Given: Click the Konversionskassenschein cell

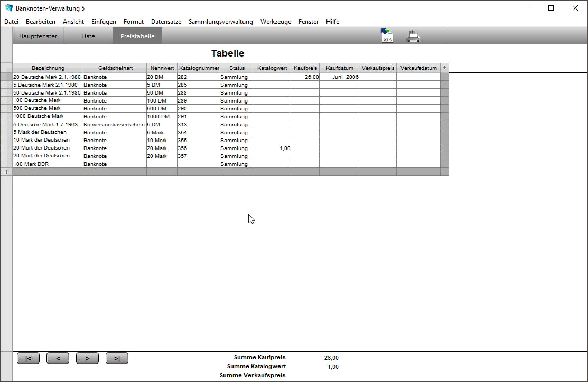Looking at the screenshot, I should click(114, 124).
